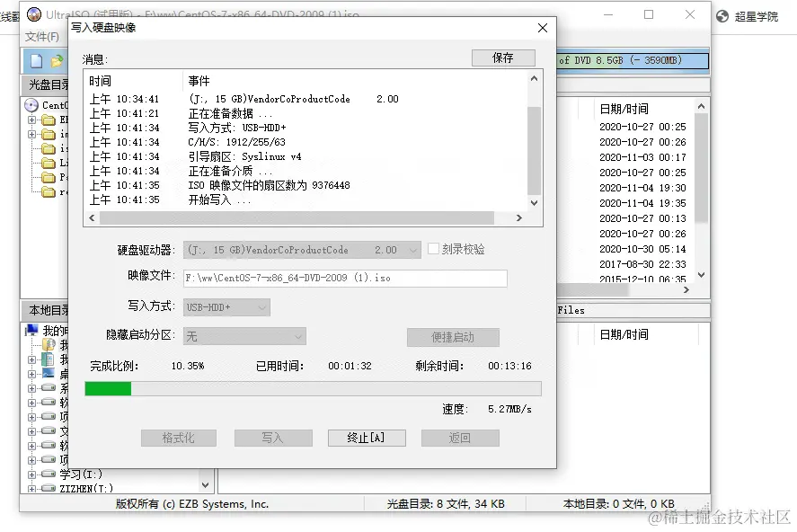This screenshot has width=797, height=532.
Task: Select log row 开始写入 ...
Action: [x=219, y=199]
